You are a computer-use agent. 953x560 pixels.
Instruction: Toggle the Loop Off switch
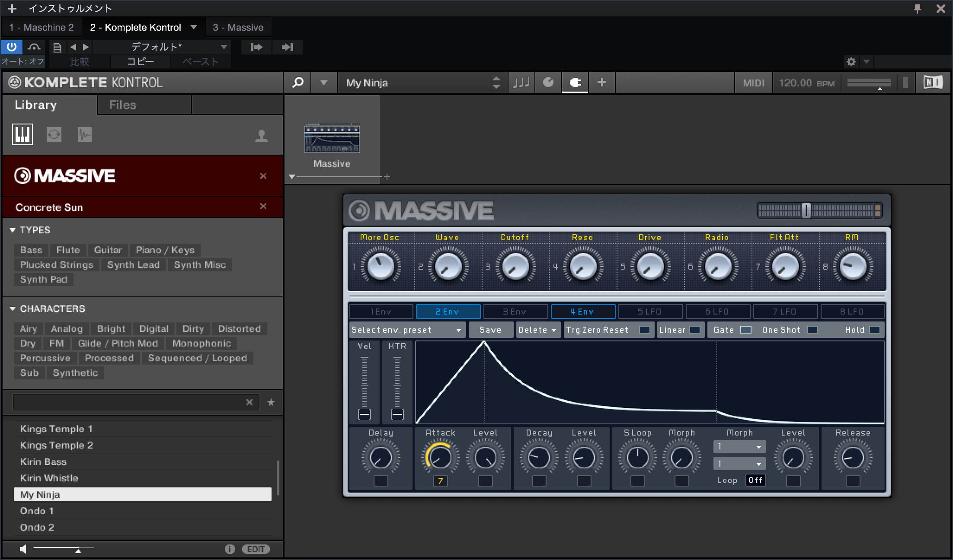(755, 480)
